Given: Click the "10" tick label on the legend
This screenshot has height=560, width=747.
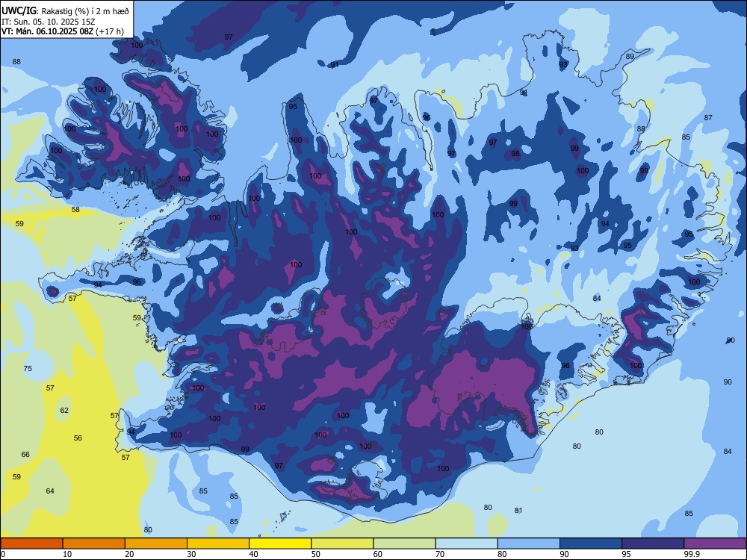Looking at the screenshot, I should tap(67, 554).
